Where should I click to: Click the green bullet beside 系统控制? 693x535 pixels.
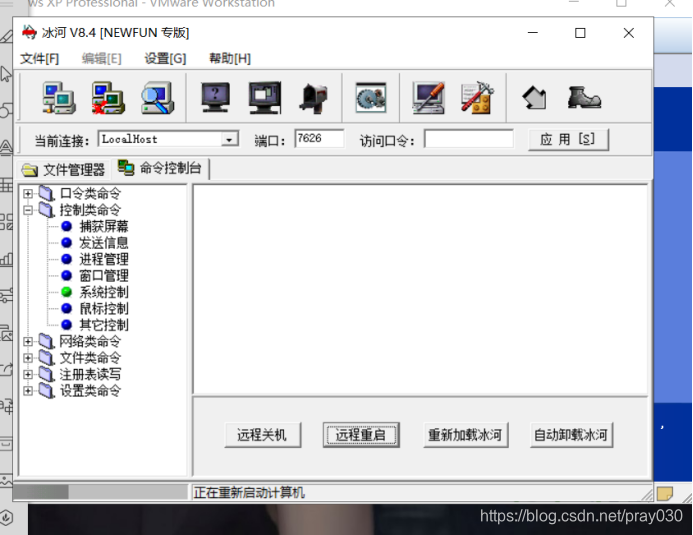point(67,292)
